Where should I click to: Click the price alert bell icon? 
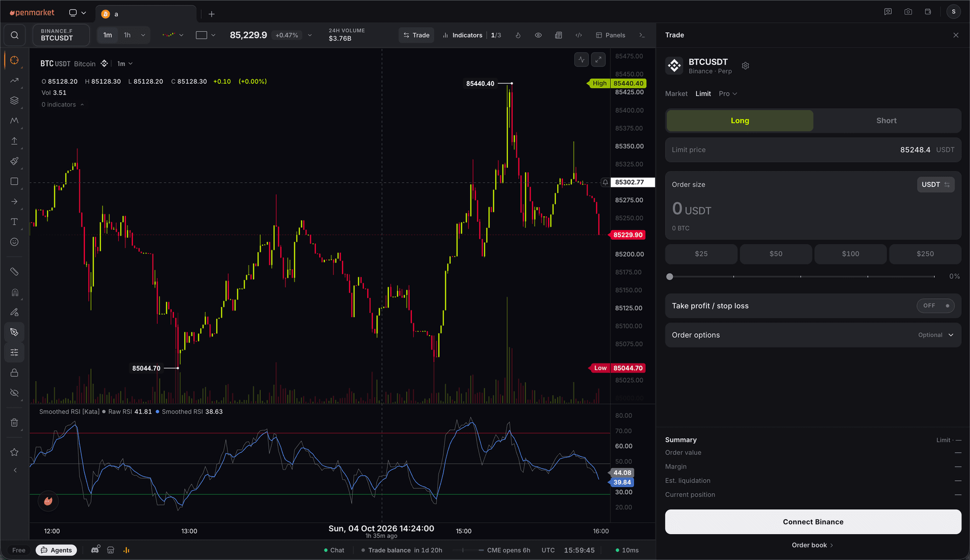(605, 182)
